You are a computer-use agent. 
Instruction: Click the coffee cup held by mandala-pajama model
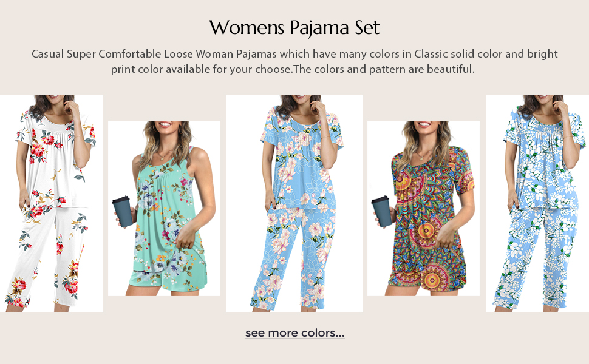383,211
